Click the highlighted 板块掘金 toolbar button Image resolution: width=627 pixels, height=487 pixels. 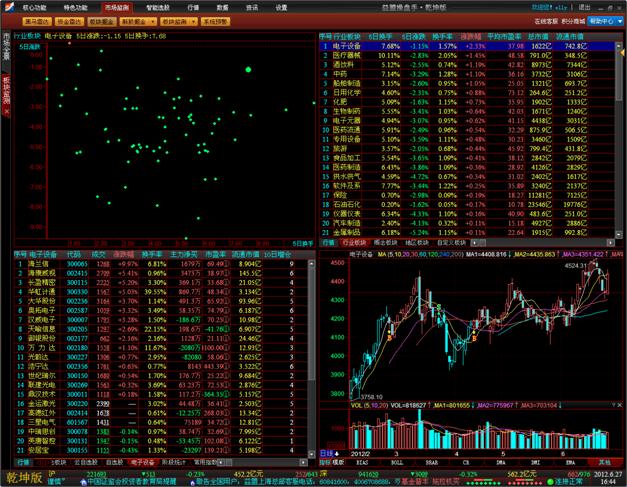click(102, 21)
